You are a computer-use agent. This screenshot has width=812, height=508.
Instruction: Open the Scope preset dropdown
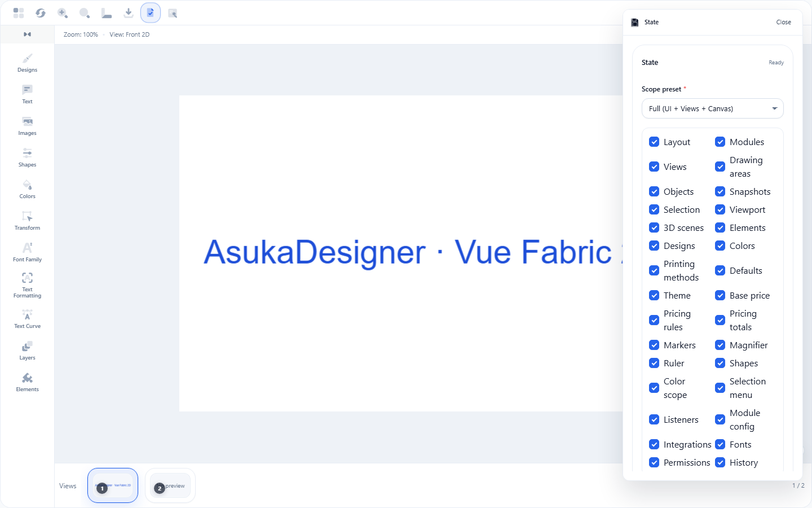pyautogui.click(x=713, y=108)
